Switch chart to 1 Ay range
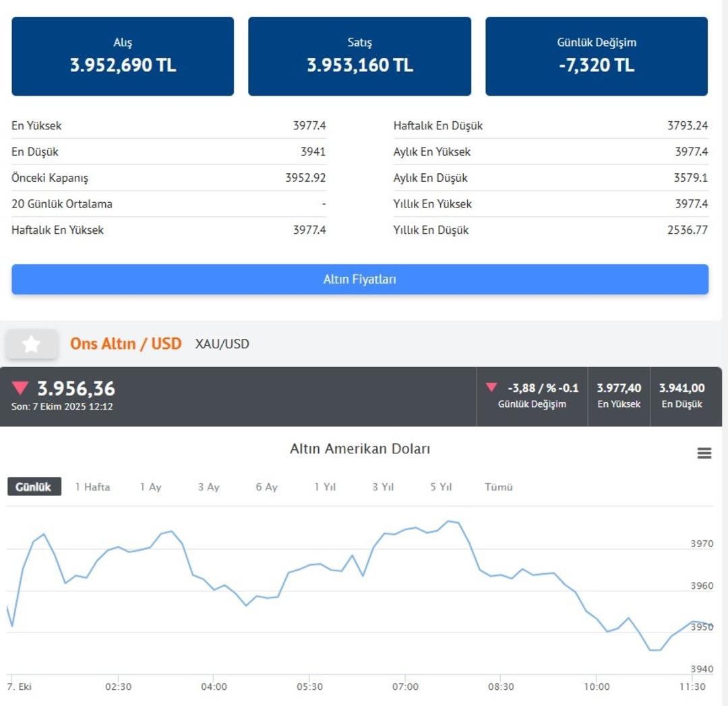This screenshot has width=728, height=706. (x=150, y=486)
